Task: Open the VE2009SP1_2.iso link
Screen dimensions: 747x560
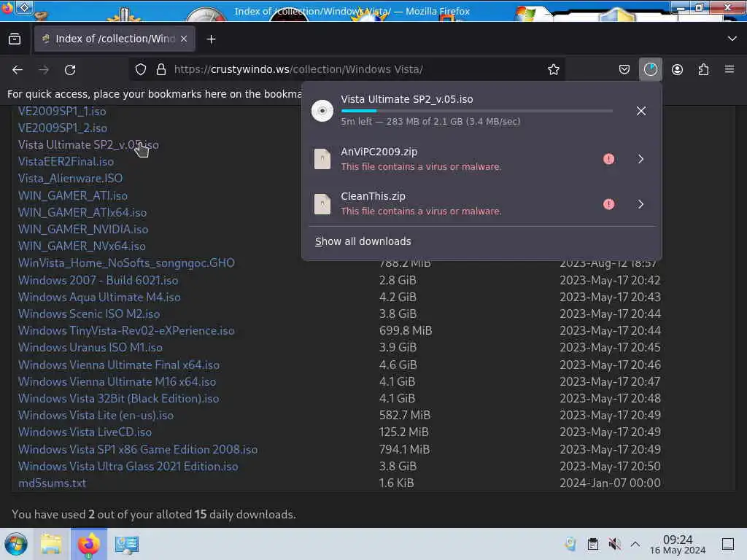Action: (x=63, y=128)
